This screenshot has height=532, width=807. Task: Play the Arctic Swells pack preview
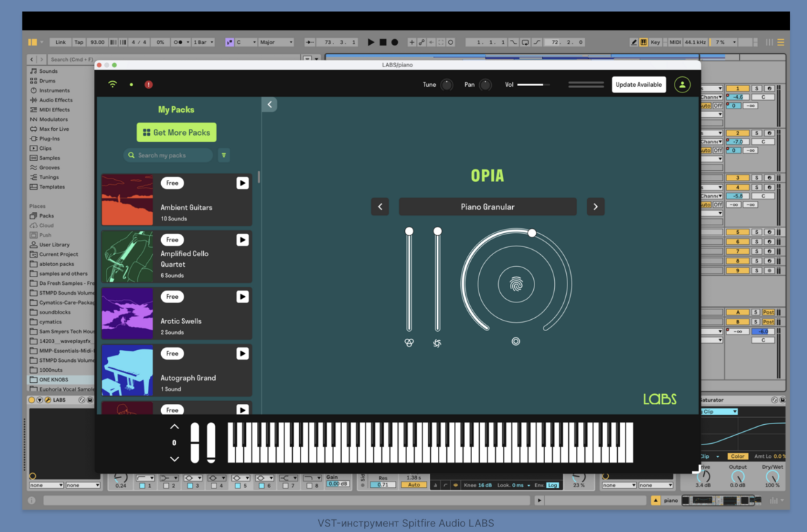[242, 297]
